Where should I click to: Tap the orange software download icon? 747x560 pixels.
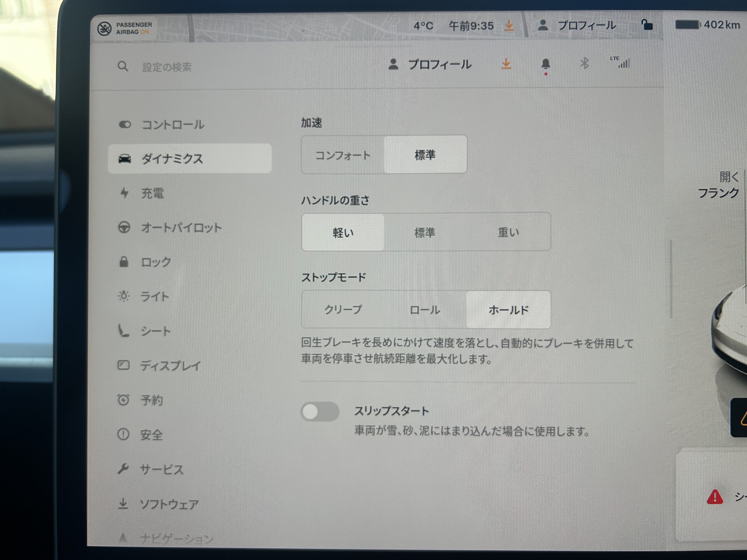coord(506,64)
